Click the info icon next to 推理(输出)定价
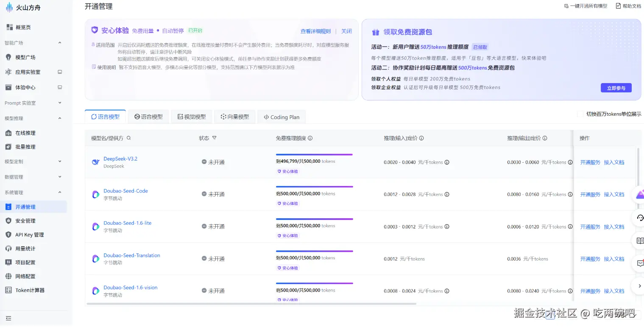The image size is (644, 328). tap(545, 138)
